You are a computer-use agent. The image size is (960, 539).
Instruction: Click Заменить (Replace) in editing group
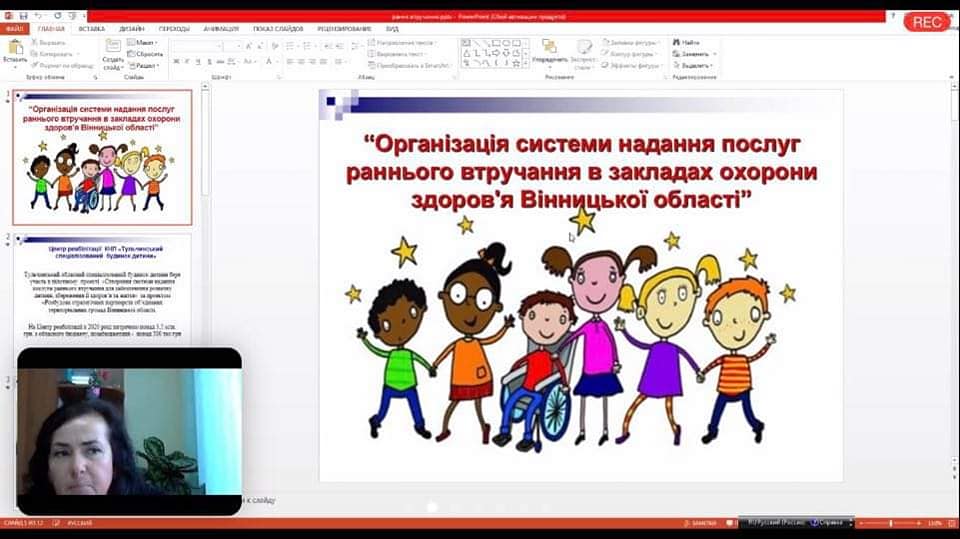pyautogui.click(x=694, y=54)
